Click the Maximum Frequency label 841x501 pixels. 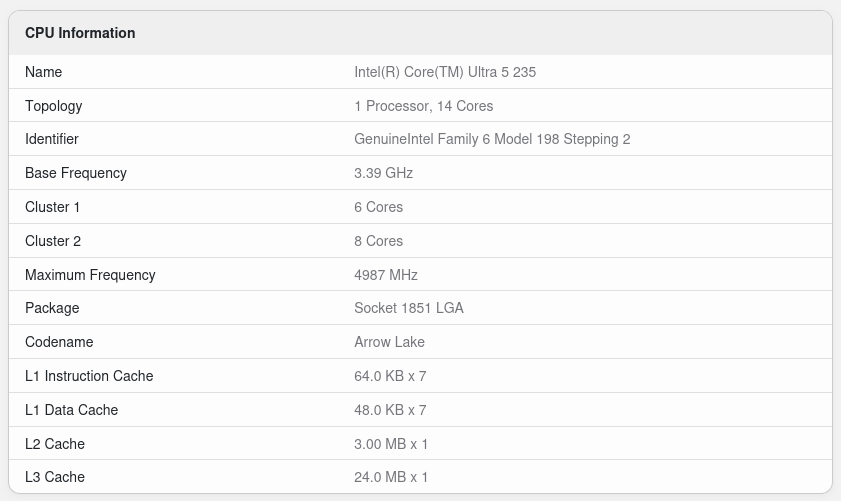click(x=90, y=275)
